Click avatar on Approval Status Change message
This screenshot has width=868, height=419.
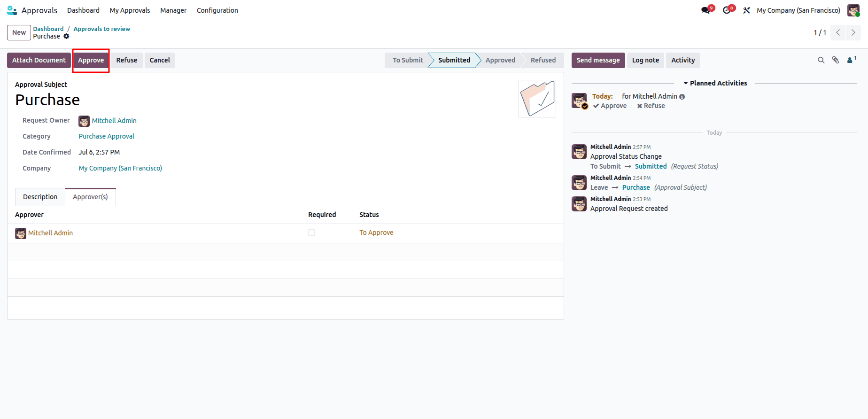[579, 152]
